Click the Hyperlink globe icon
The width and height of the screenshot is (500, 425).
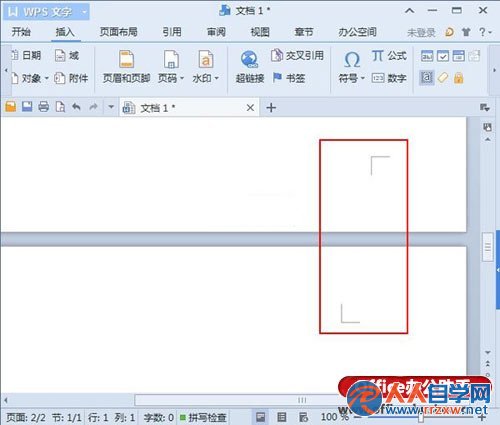(x=249, y=59)
